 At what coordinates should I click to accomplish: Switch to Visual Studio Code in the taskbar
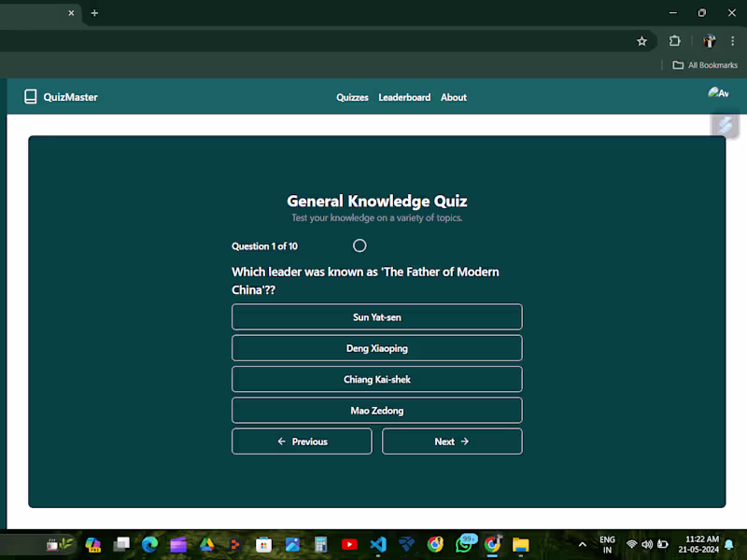[378, 544]
